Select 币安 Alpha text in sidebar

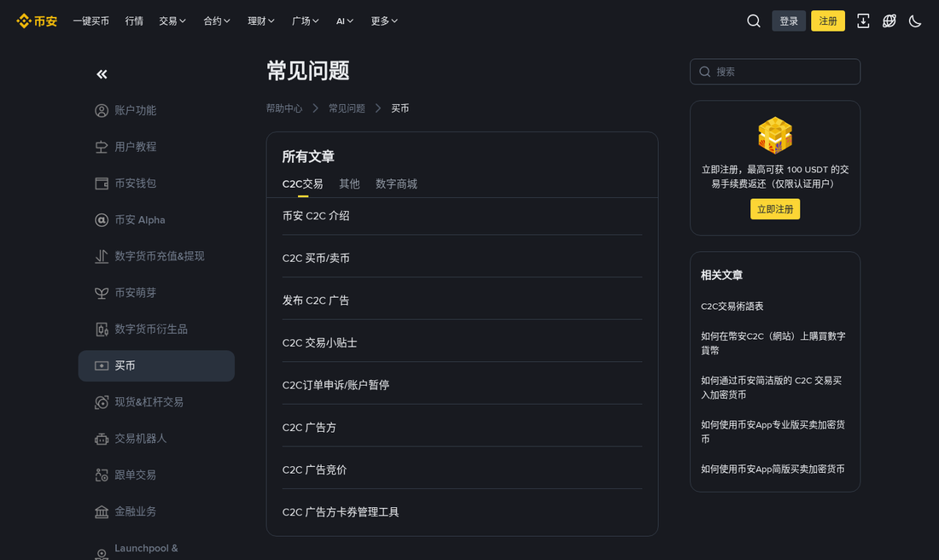click(140, 219)
